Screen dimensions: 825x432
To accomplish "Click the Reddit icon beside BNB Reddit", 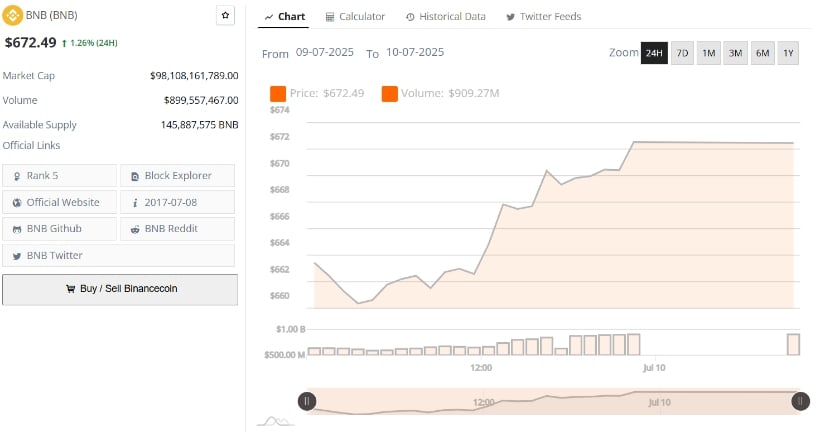I will click(x=135, y=229).
